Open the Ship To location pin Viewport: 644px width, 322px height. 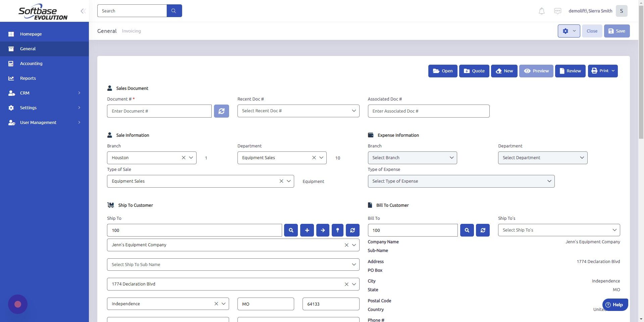click(x=337, y=230)
